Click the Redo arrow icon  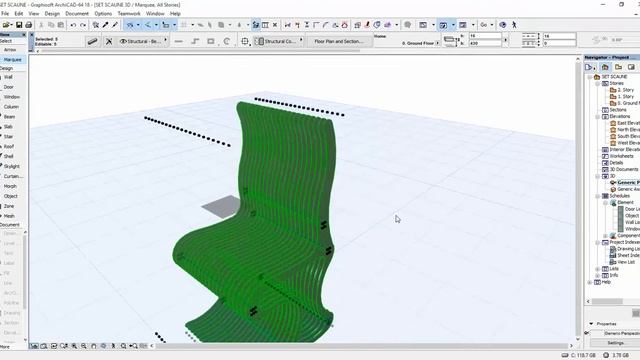(x=83, y=25)
